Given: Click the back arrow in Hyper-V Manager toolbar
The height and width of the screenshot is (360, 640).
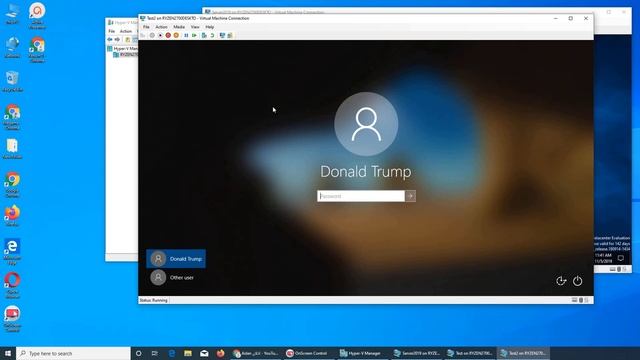Looking at the screenshot, I should [x=110, y=40].
